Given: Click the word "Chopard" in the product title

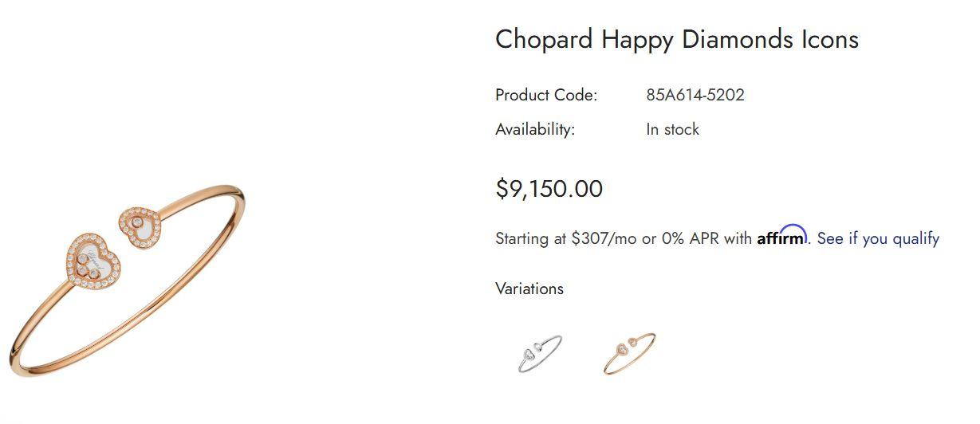Looking at the screenshot, I should click(x=544, y=39).
